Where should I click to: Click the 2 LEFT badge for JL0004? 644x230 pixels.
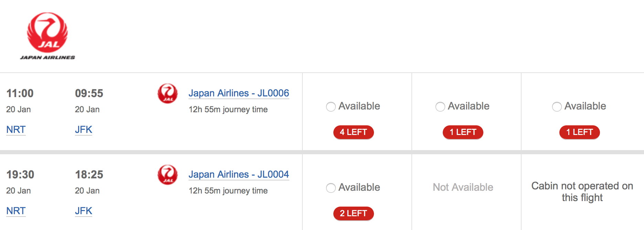pyautogui.click(x=353, y=213)
